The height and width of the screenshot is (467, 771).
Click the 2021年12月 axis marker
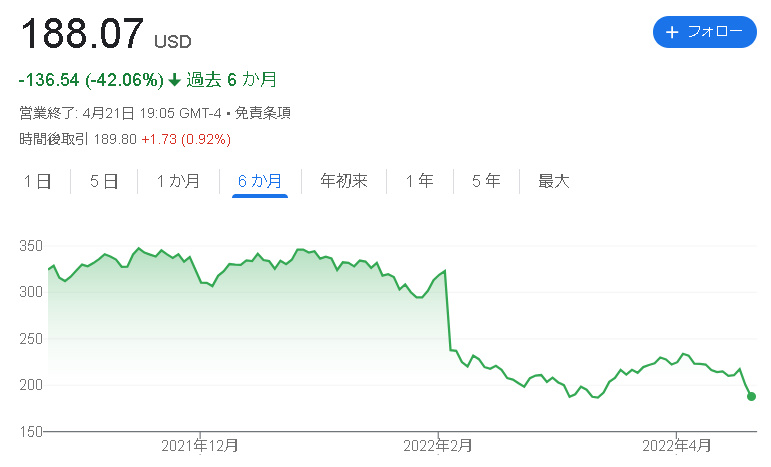(200, 446)
